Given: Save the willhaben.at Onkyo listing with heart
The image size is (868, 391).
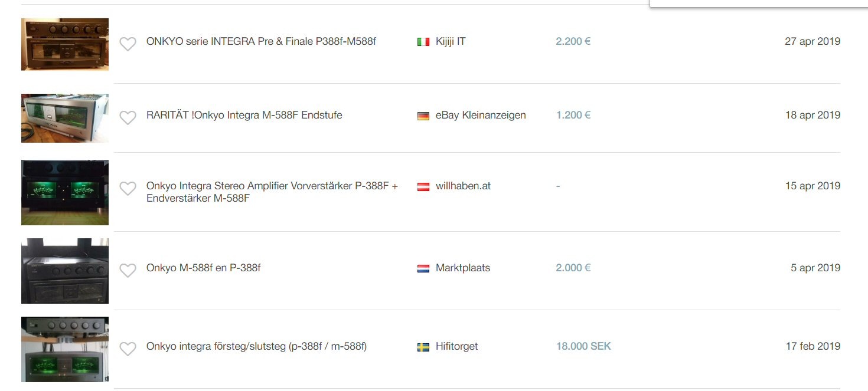Looking at the screenshot, I should [128, 188].
